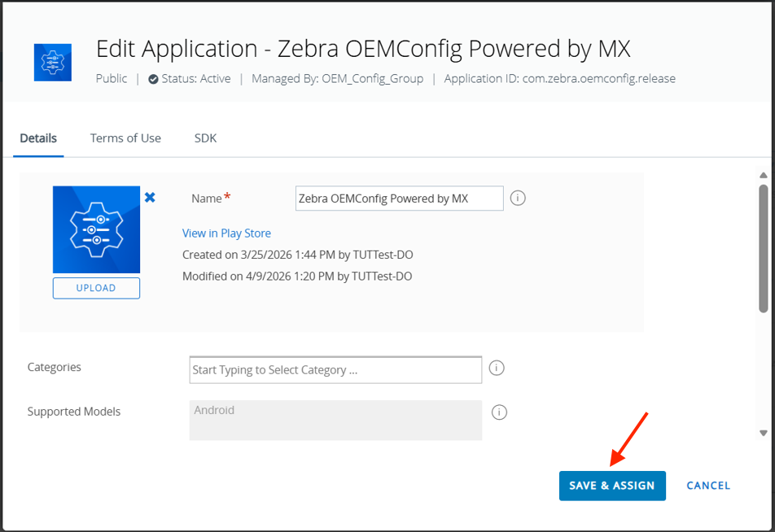This screenshot has height=532, width=775.
Task: Open the Terms of Use tab
Action: [x=125, y=138]
